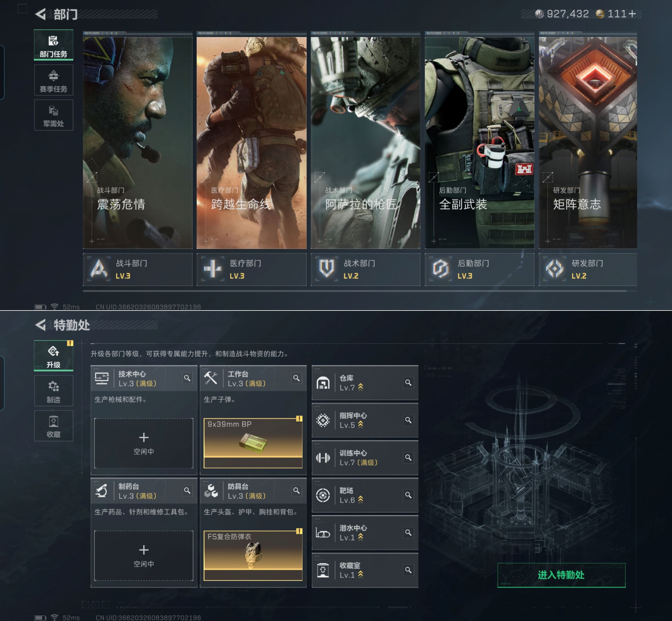Click the 制药台 empty 空闲中 slot
The width and height of the screenshot is (672, 621).
click(144, 556)
